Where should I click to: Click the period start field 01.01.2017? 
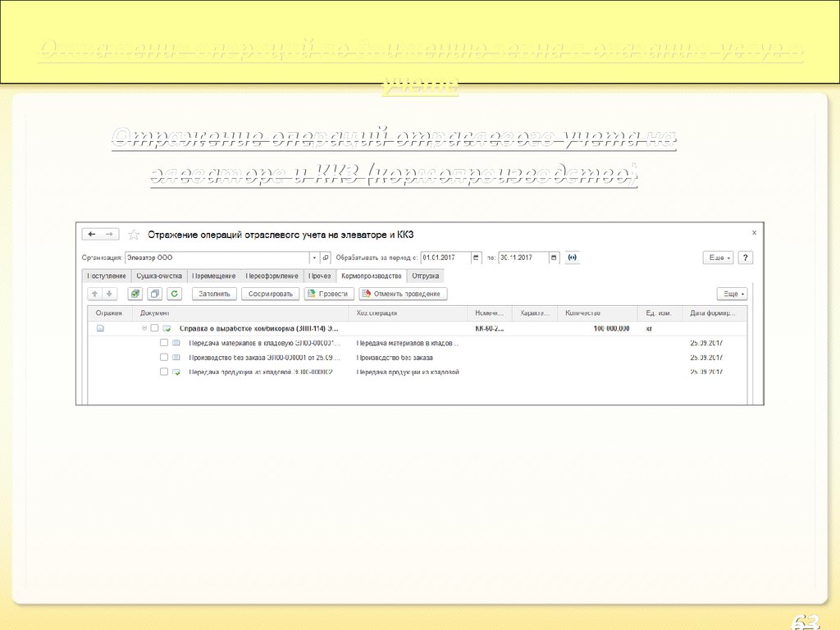(445, 258)
